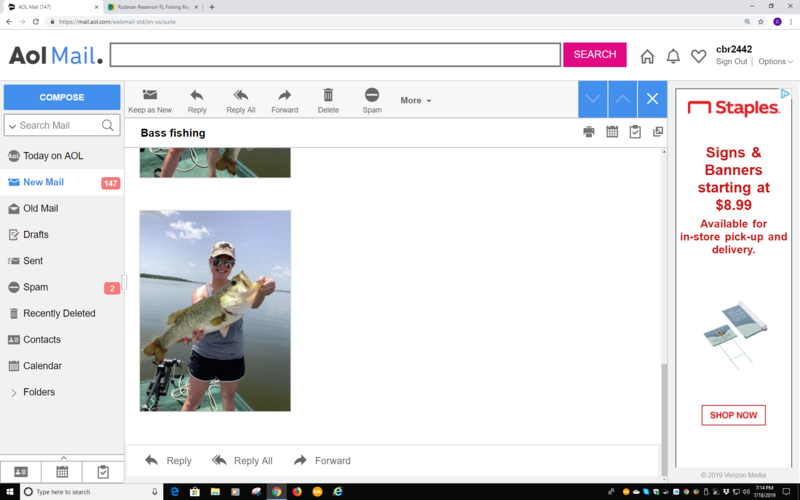The height and width of the screenshot is (500, 800).
Task: Go to the previous message with the up arrow
Action: (622, 99)
